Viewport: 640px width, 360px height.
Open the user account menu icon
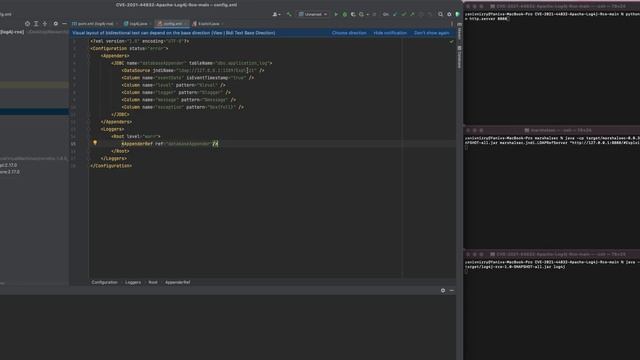point(276,14)
